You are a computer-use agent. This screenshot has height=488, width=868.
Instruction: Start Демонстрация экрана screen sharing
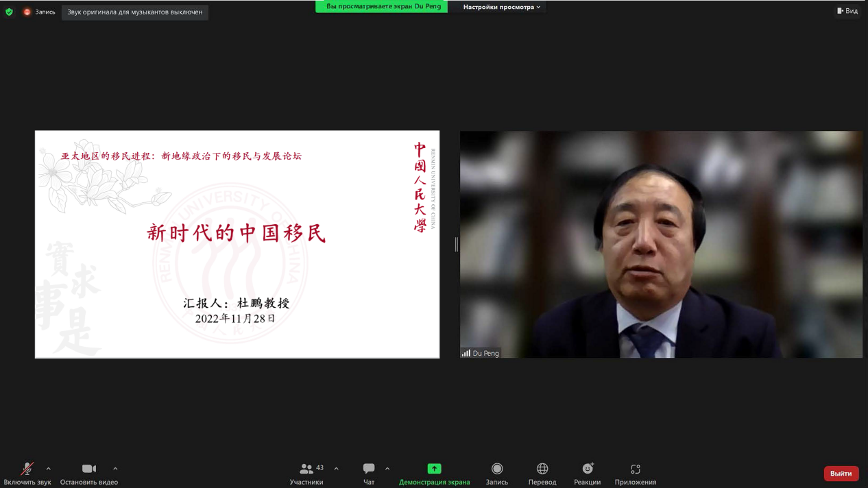pos(434,469)
